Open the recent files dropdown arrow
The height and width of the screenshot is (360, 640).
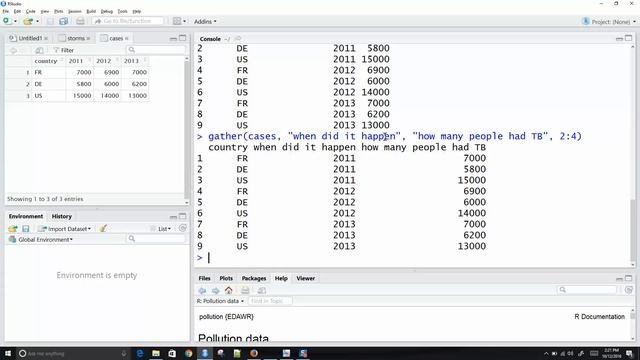click(37, 21)
